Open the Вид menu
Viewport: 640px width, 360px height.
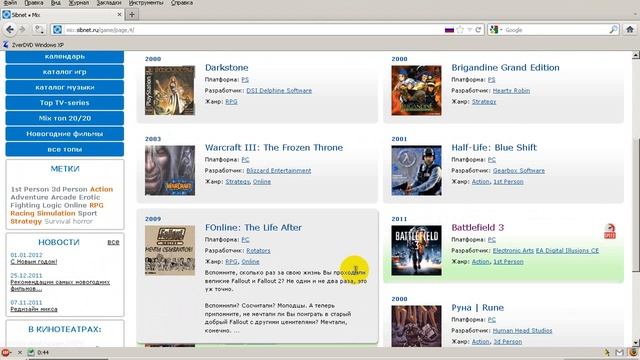coord(56,3)
